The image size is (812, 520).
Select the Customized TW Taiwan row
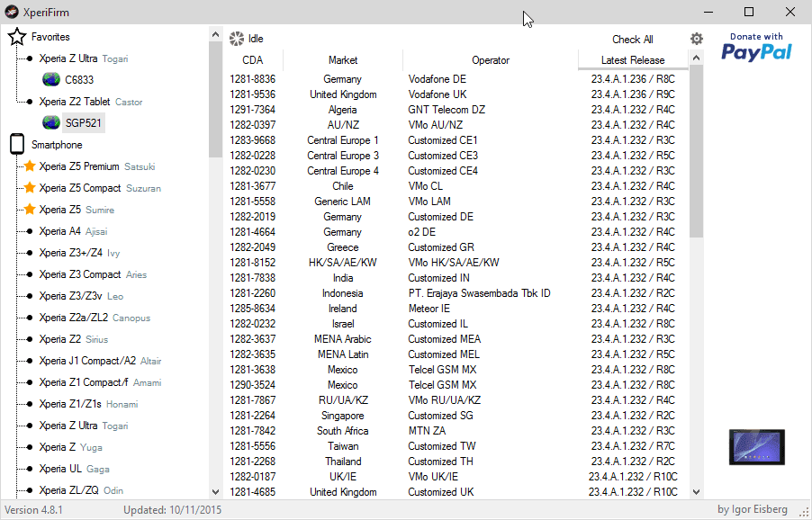coord(456,446)
